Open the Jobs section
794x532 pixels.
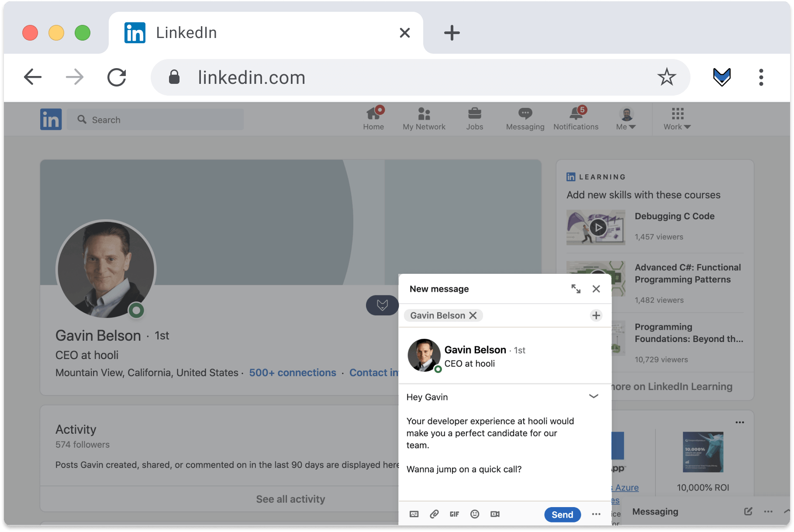pyautogui.click(x=474, y=118)
